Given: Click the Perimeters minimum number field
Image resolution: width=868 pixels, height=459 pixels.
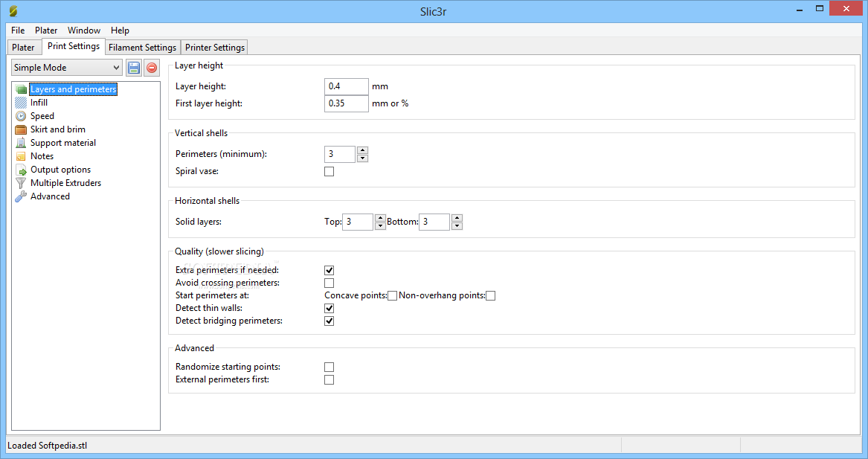Looking at the screenshot, I should click(340, 154).
